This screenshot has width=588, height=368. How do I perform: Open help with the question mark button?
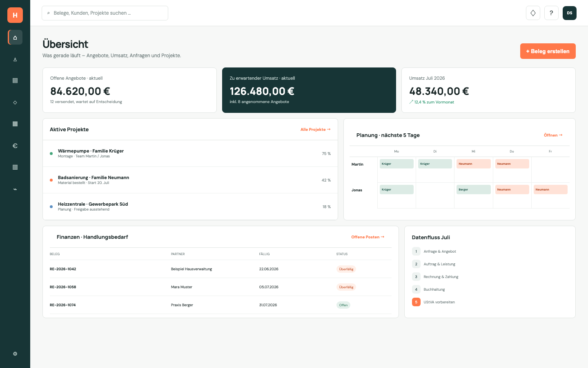pyautogui.click(x=551, y=13)
